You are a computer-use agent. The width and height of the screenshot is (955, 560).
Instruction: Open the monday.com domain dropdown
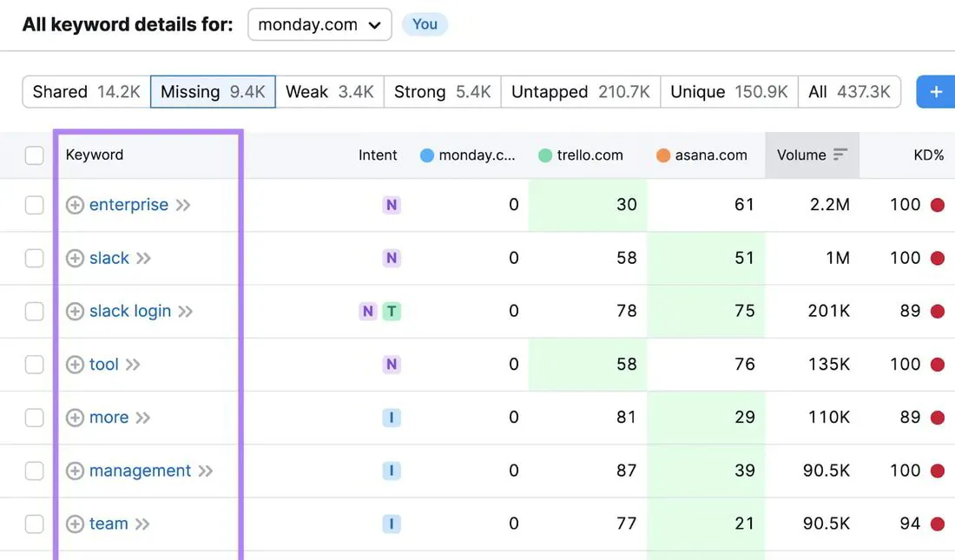coord(319,24)
